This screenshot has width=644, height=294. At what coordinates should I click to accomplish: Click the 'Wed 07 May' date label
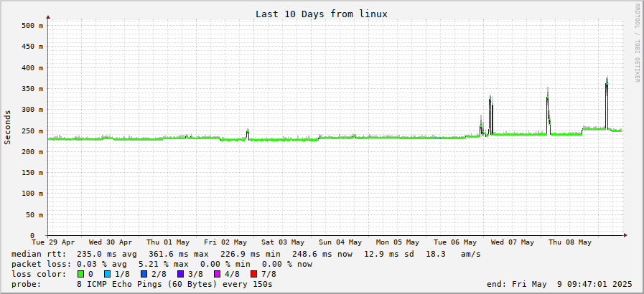(513, 242)
